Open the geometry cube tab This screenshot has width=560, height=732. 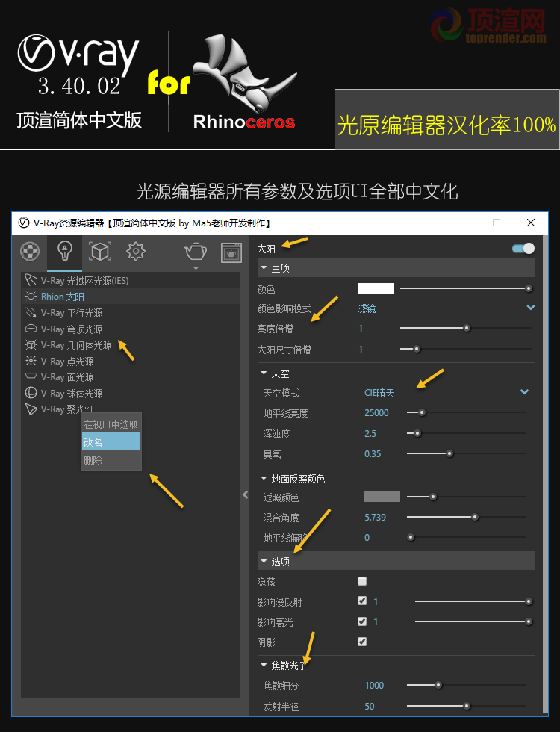[x=100, y=252]
